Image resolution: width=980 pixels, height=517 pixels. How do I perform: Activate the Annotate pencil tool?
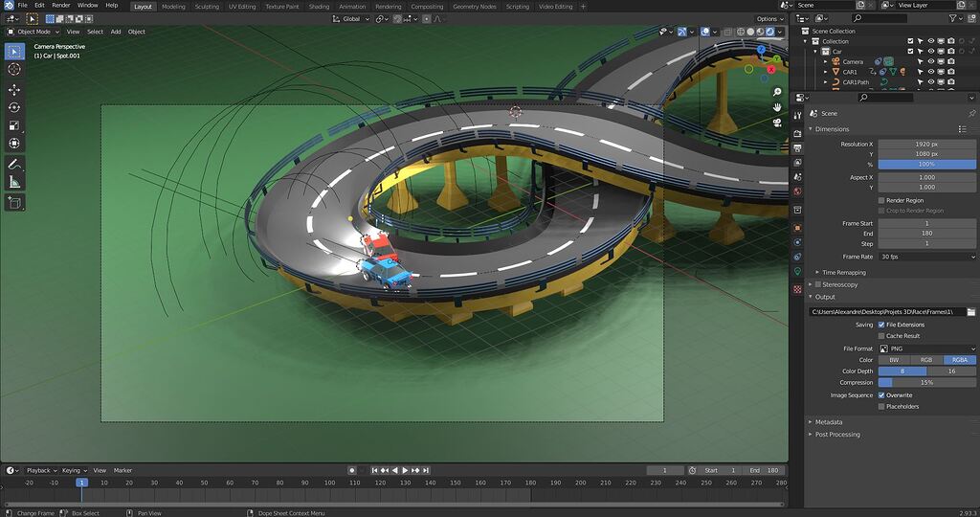(14, 164)
